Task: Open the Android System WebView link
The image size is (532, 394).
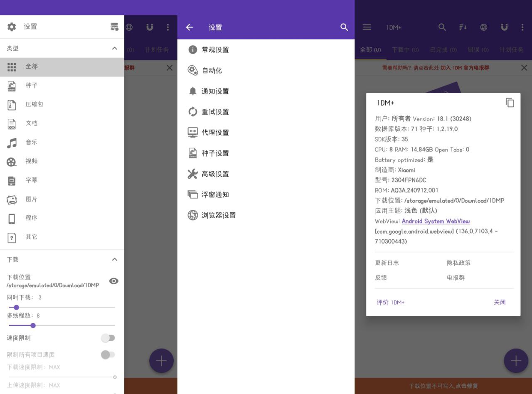Action: (x=436, y=221)
